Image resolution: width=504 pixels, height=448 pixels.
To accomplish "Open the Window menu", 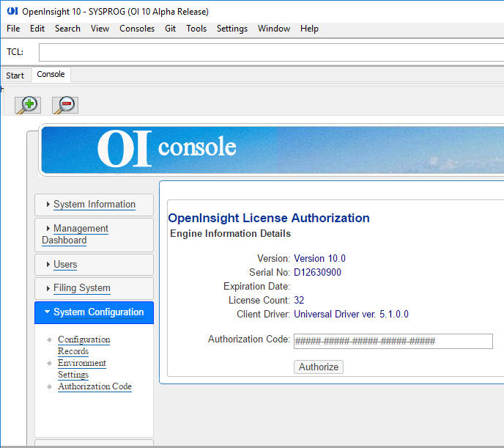I will point(274,29).
